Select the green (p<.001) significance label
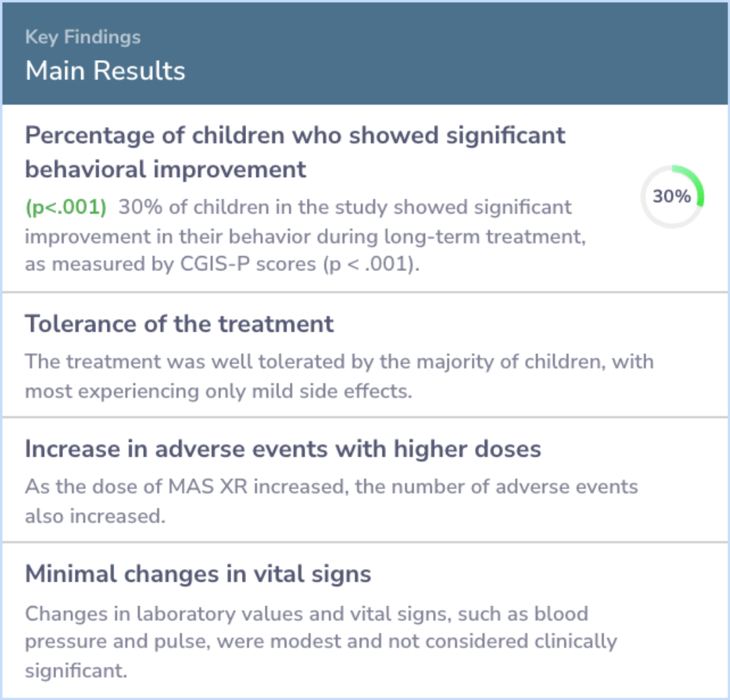The width and height of the screenshot is (730, 700). pos(66,207)
